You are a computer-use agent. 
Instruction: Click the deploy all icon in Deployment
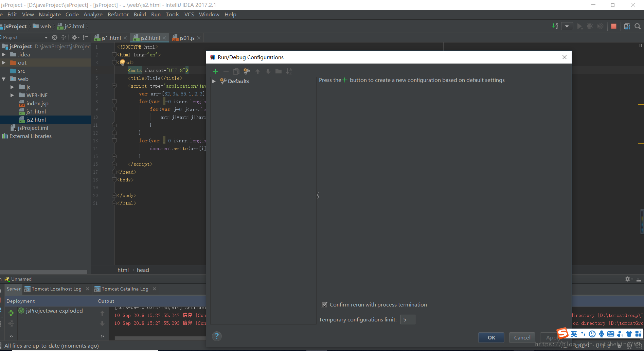click(x=11, y=313)
